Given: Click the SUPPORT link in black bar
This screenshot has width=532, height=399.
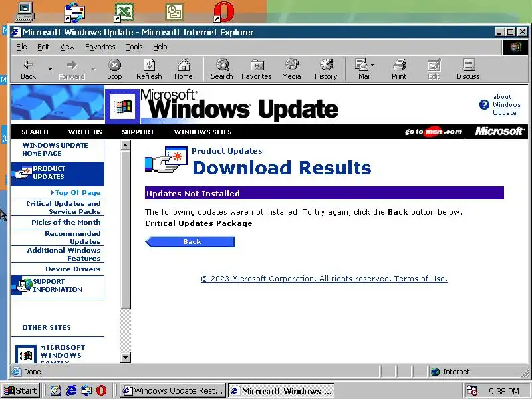Looking at the screenshot, I should 138,132.
